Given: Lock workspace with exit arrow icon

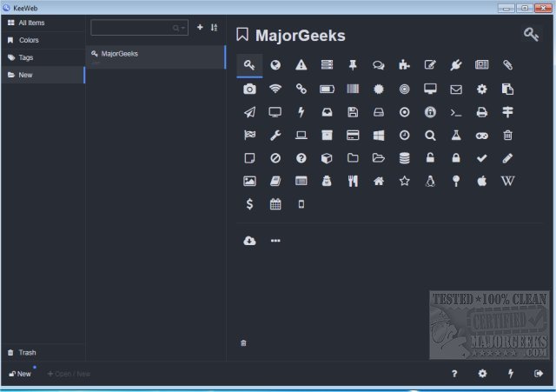Looking at the screenshot, I should coord(539,373).
